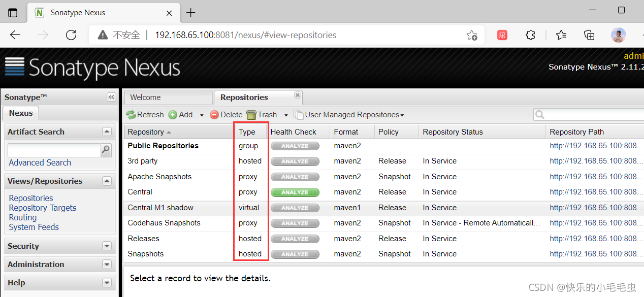The width and height of the screenshot is (644, 297).
Task: Click Analyze button for 3rd party
Action: pyautogui.click(x=295, y=161)
